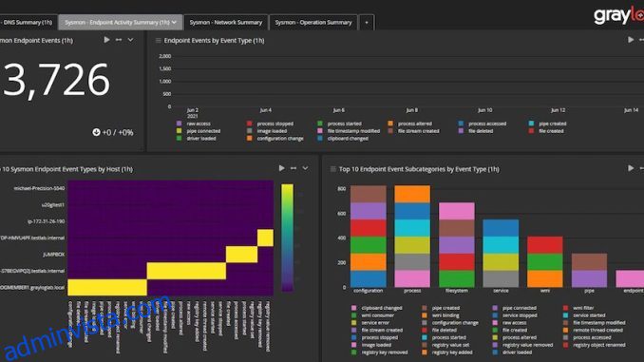
Task: Play the Event Types by Host widget
Action: (x=282, y=168)
